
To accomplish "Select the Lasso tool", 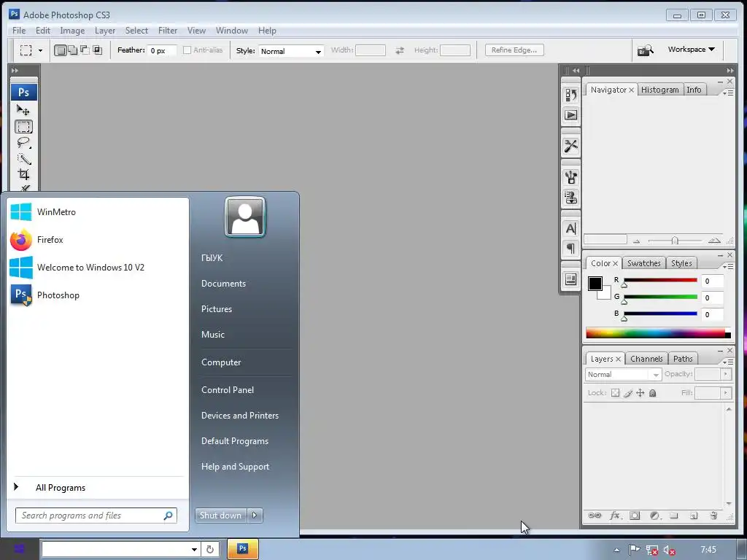I will point(23,143).
